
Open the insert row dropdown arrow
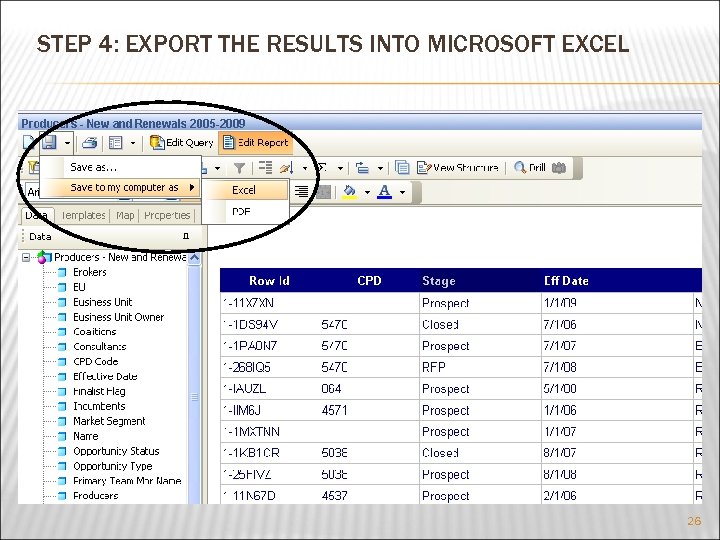coord(380,169)
